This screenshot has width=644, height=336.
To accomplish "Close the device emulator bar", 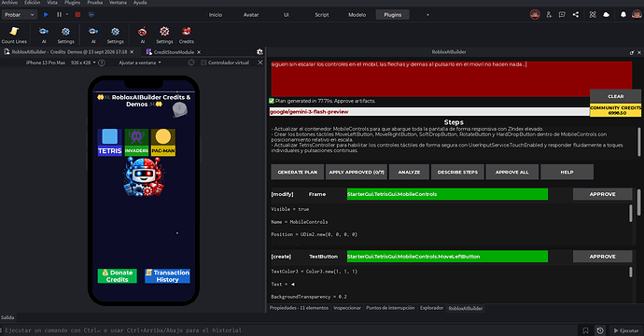I will tap(260, 63).
